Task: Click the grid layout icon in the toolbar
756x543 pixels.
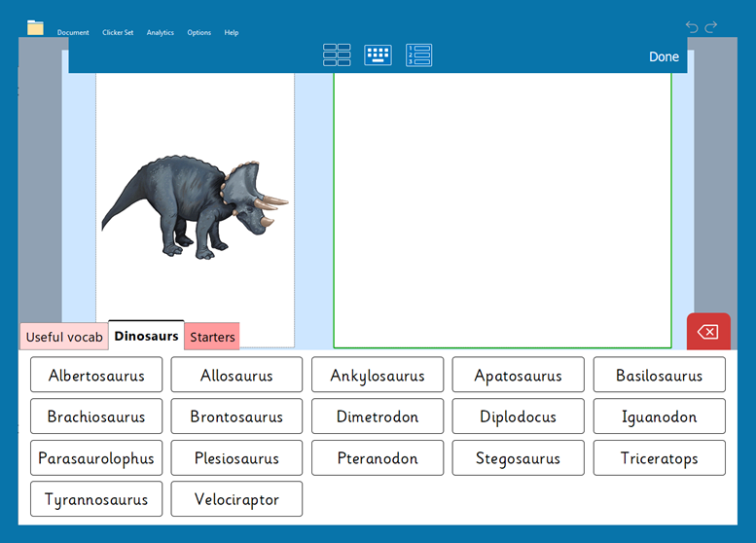Action: (337, 55)
